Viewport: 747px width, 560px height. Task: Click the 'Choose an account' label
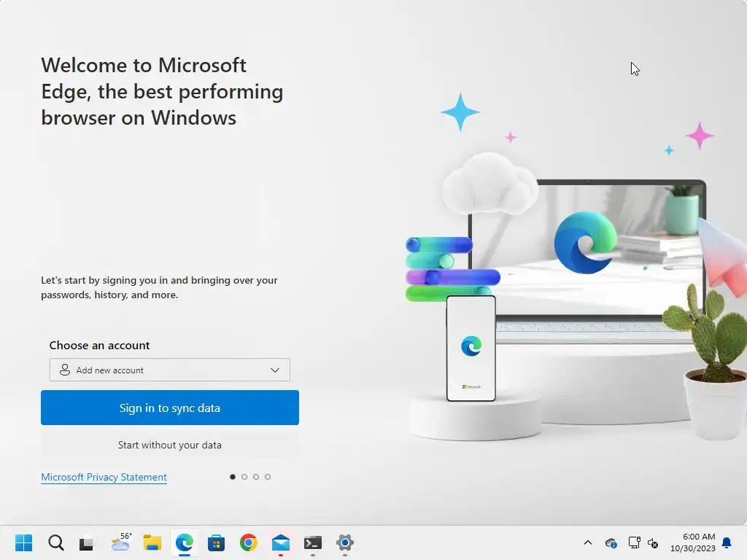[99, 345]
